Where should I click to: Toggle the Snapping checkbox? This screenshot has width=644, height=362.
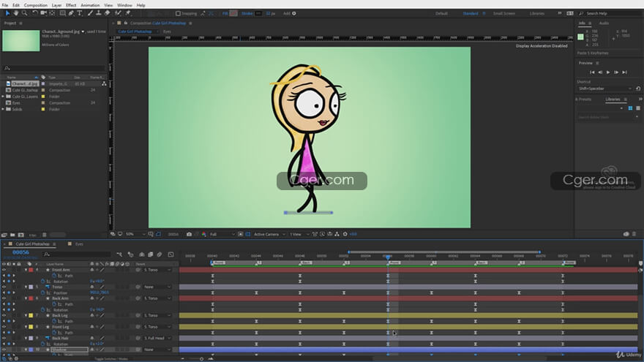(178, 14)
